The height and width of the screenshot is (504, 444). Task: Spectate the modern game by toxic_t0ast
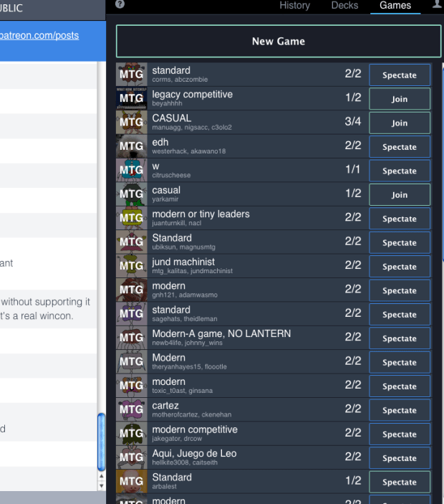click(x=400, y=386)
